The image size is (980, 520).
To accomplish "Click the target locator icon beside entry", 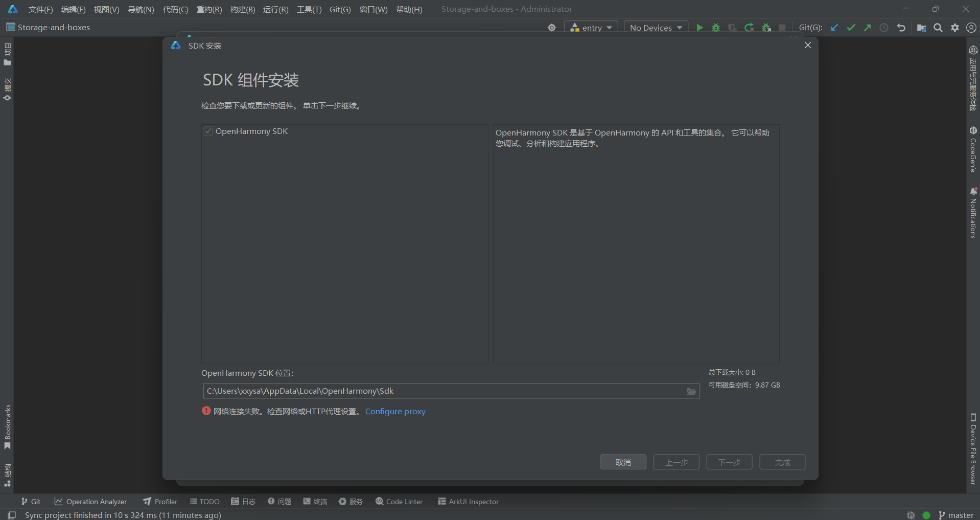I will [x=552, y=28].
